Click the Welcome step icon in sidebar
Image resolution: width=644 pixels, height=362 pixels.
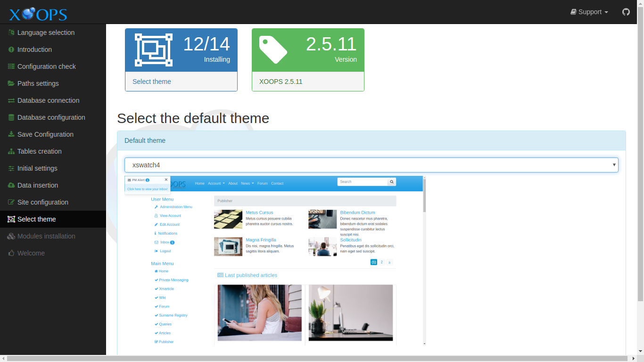[10, 253]
